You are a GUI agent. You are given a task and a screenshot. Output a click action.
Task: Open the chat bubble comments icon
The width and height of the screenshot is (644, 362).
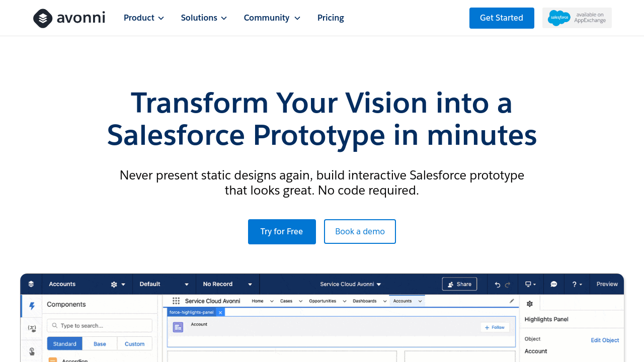(554, 284)
